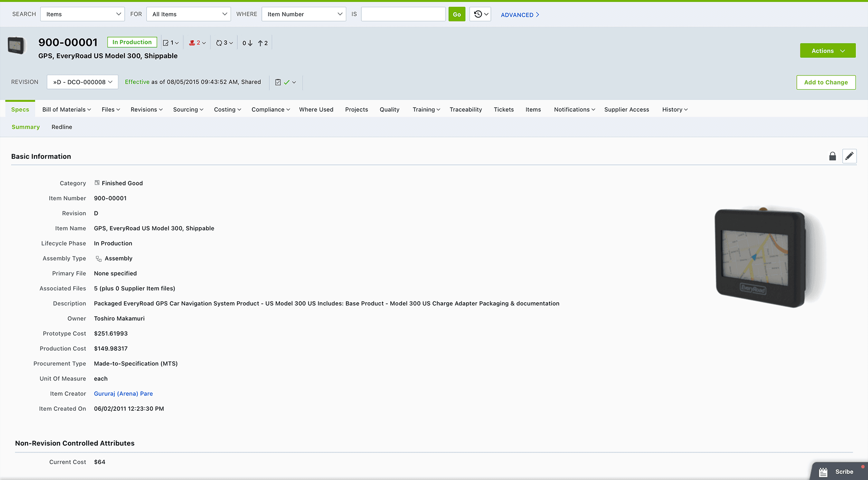The width and height of the screenshot is (868, 480).
Task: Select the Specs tab
Action: (20, 109)
